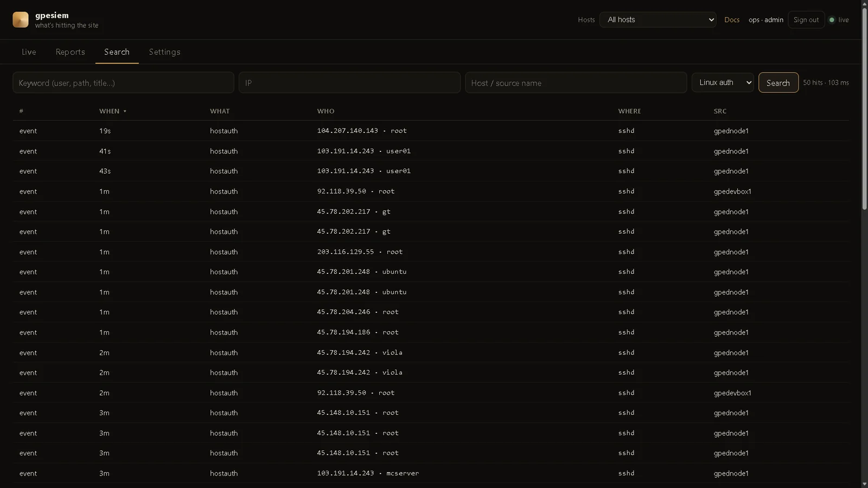Viewport: 868px width, 488px height.
Task: Open the Settings tab
Action: pyautogui.click(x=165, y=52)
